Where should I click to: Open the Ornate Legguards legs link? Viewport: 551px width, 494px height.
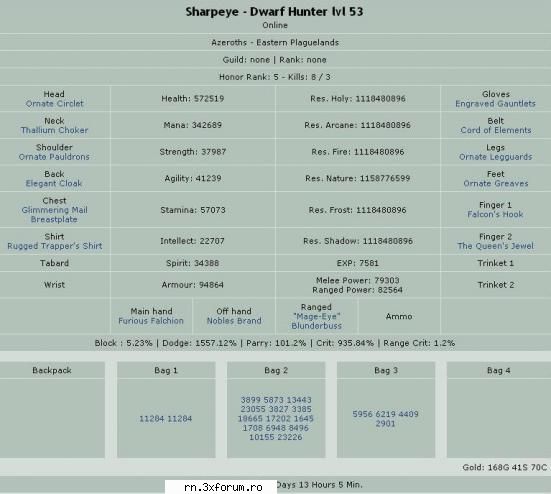pos(495,157)
